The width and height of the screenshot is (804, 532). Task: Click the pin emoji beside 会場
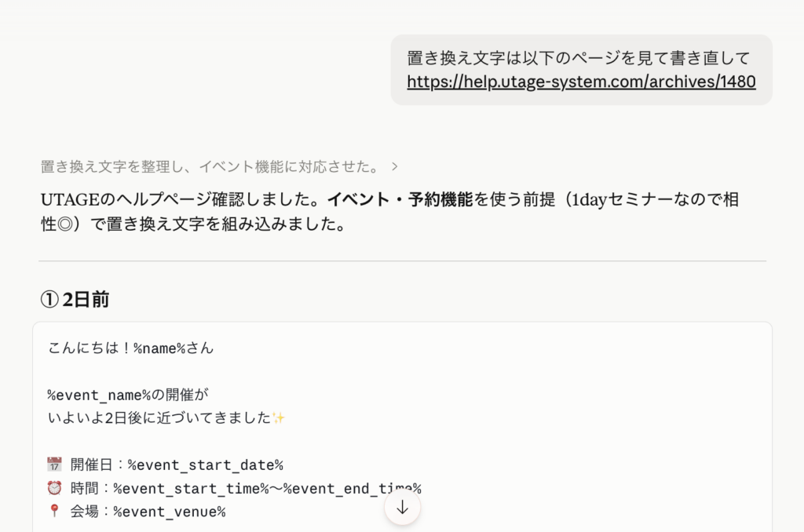point(53,511)
